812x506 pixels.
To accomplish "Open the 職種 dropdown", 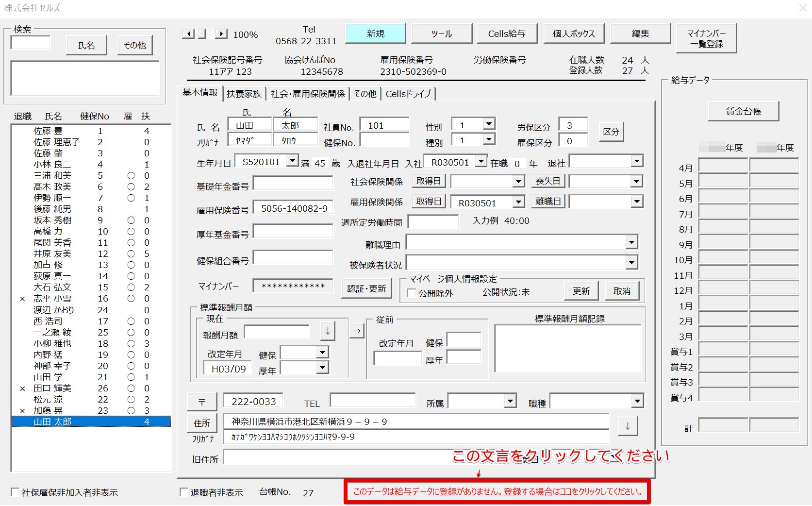I will (x=637, y=401).
